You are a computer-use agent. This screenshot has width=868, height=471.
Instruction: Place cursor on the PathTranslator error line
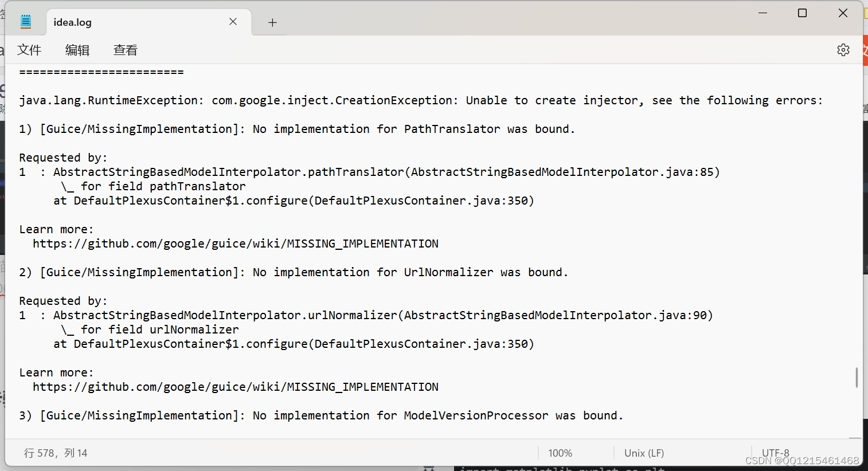[287, 128]
